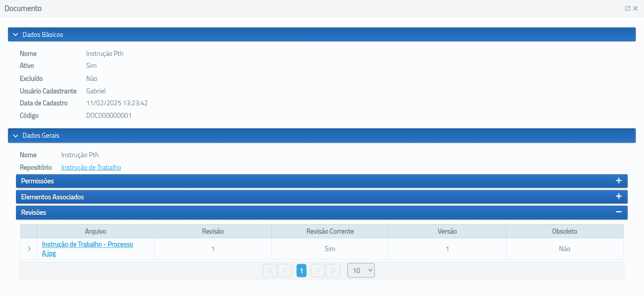Close the Documento panel
Screen dimensions: 644x296
(x=636, y=8)
